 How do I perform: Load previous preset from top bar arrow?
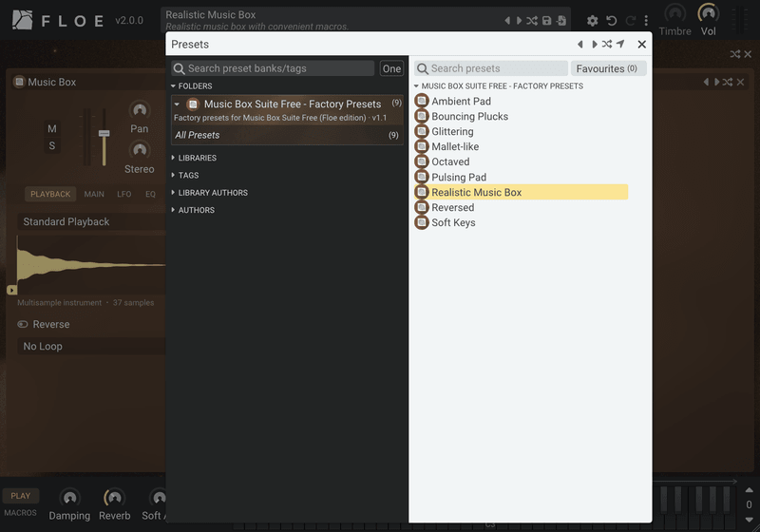point(507,20)
